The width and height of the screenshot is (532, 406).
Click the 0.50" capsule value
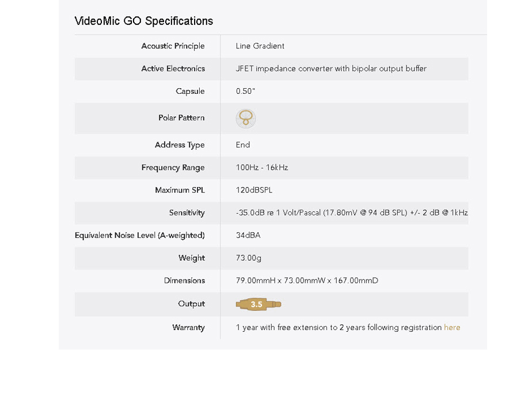245,91
